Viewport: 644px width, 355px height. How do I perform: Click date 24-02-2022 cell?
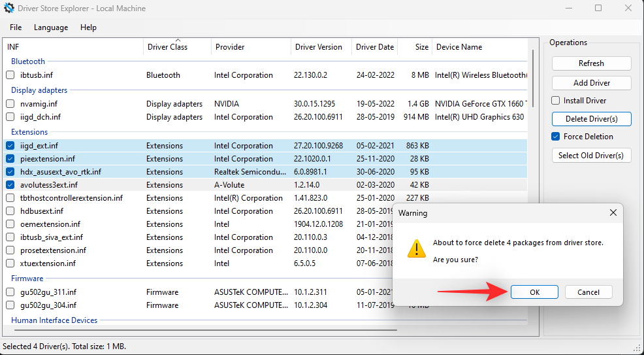376,75
